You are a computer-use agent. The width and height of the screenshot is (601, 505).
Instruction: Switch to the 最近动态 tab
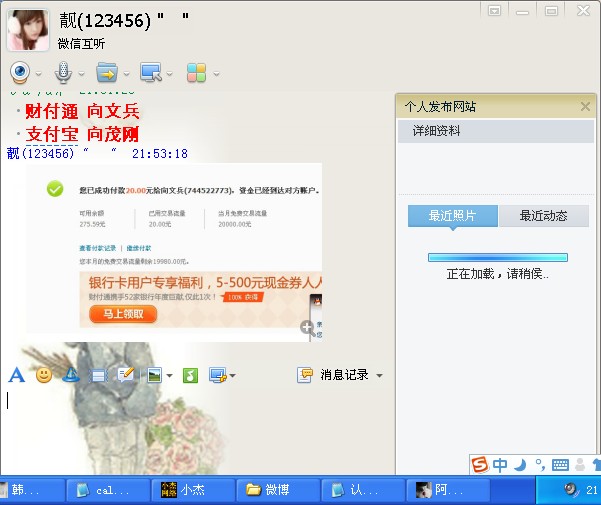click(544, 216)
